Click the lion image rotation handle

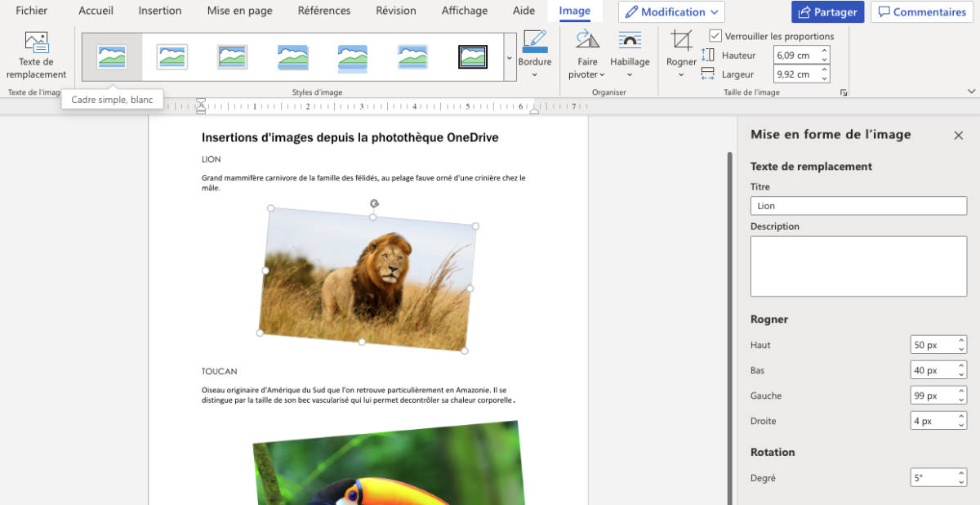click(x=374, y=203)
